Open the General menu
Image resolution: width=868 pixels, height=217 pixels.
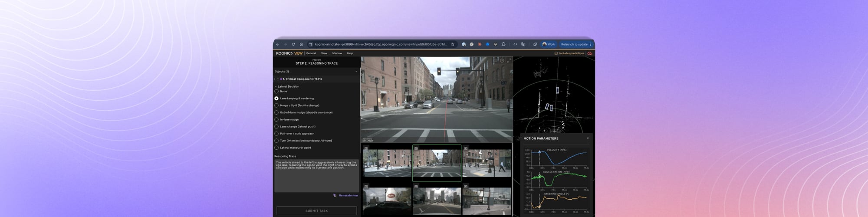311,53
